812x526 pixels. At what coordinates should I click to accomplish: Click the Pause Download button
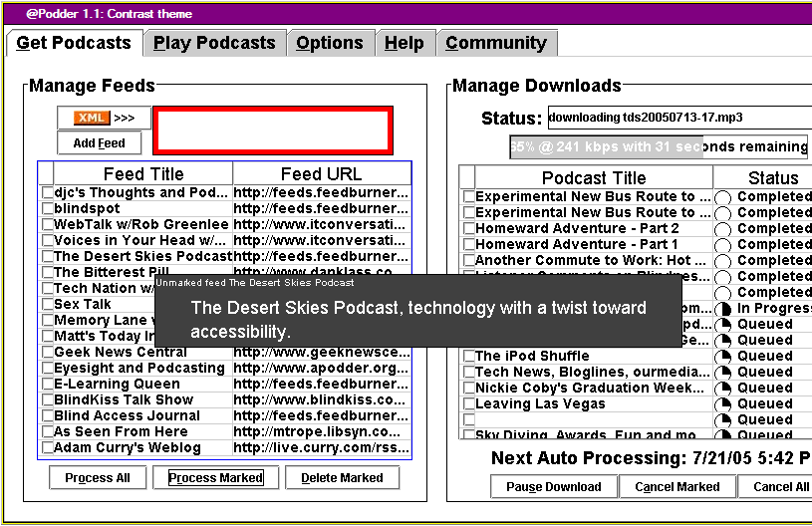point(554,487)
